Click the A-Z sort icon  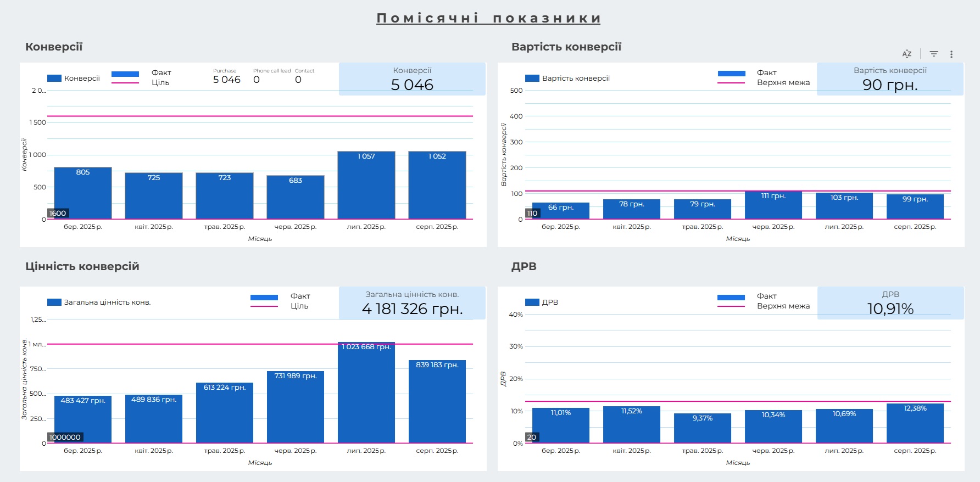[x=907, y=54]
